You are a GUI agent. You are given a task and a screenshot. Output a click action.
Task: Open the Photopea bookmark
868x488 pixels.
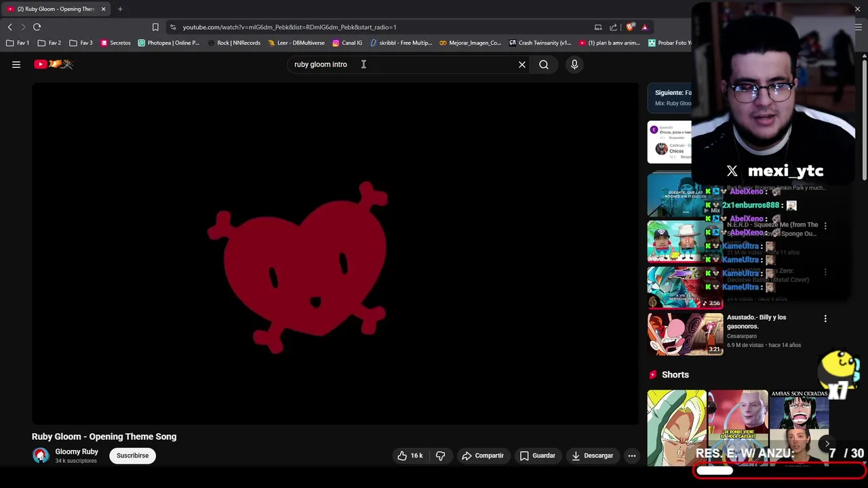point(168,43)
